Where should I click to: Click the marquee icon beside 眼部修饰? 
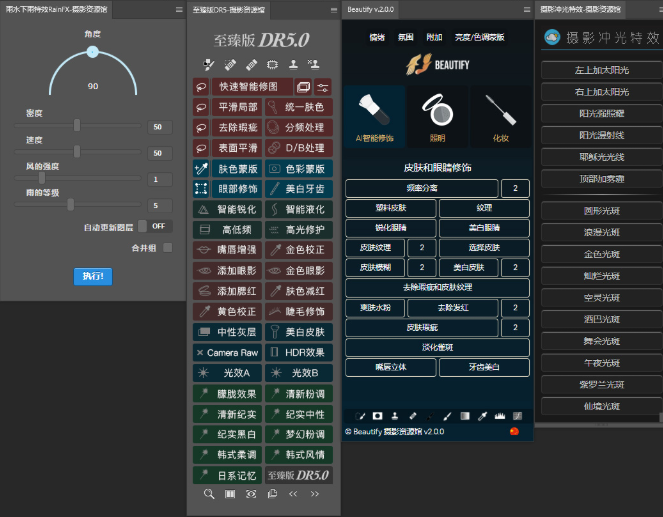(201, 189)
